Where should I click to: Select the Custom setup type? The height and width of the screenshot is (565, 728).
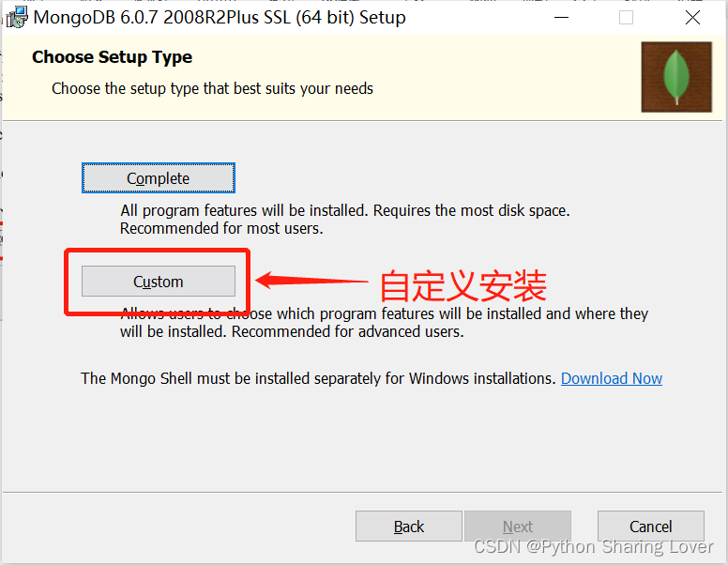[x=159, y=282]
